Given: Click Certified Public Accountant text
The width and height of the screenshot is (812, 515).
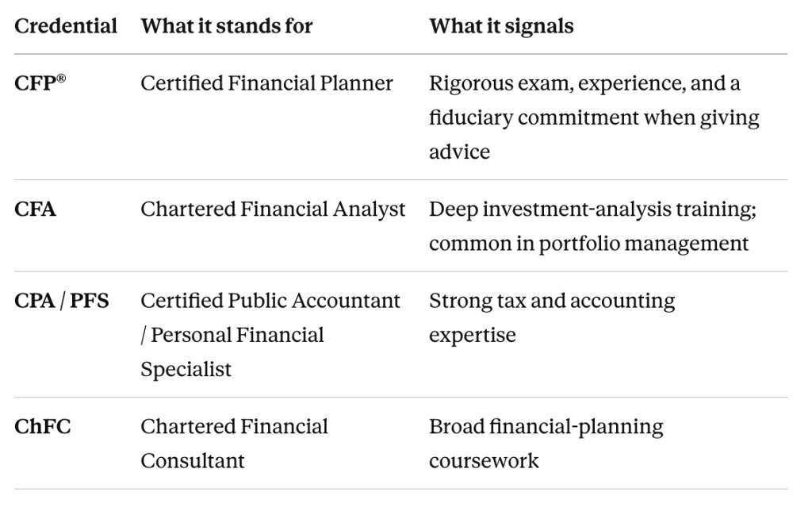Looking at the screenshot, I should pos(270,301).
